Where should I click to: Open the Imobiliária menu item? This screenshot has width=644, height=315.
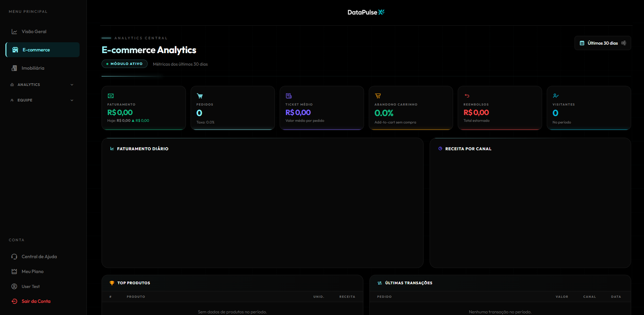42,68
